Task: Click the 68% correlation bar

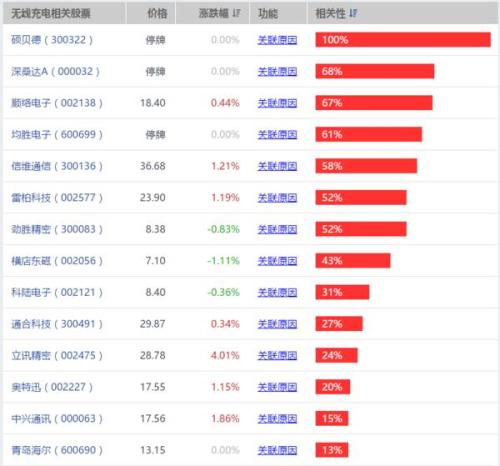Action: (375, 71)
